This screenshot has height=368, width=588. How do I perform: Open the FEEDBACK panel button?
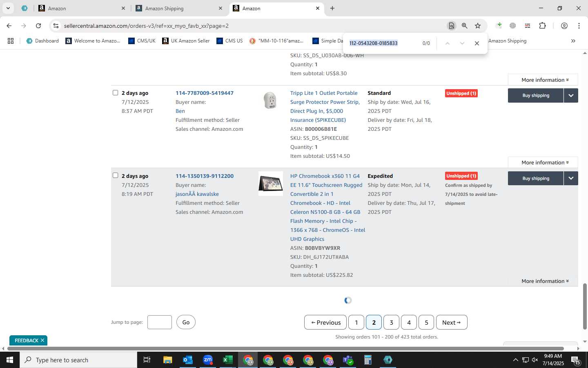tap(28, 340)
